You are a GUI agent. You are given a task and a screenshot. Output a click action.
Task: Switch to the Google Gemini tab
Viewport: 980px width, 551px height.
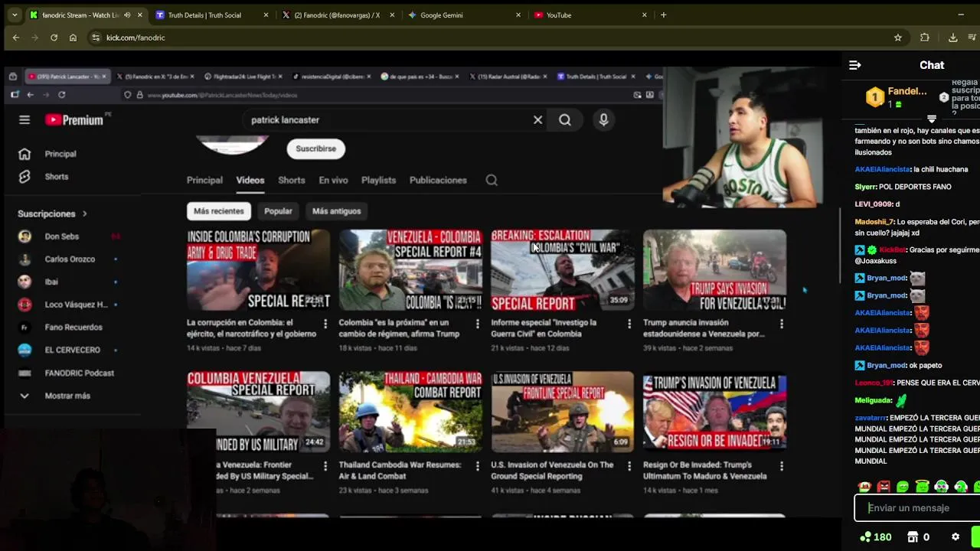click(x=464, y=15)
